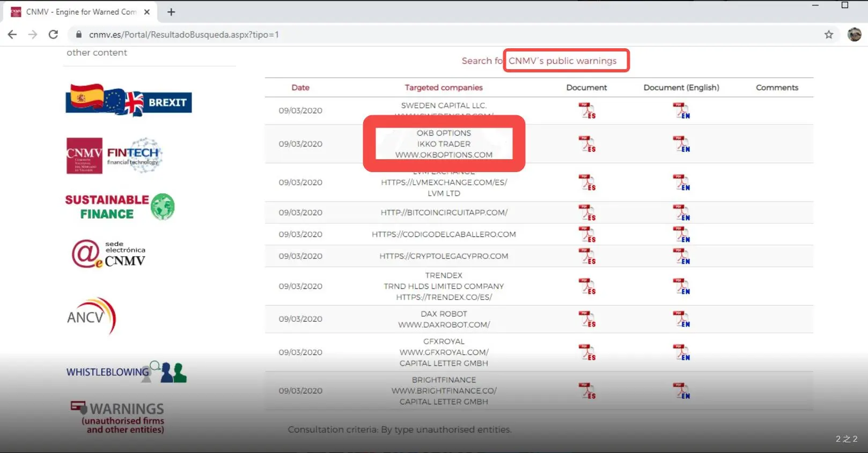The width and height of the screenshot is (868, 453).
Task: Open English PDF for BrightFinance row
Action: pos(681,391)
